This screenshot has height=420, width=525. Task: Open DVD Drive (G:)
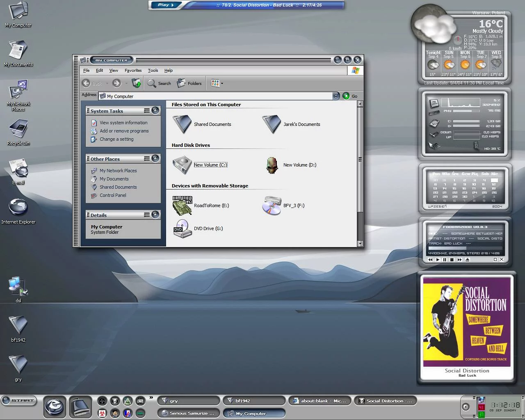coord(208,228)
